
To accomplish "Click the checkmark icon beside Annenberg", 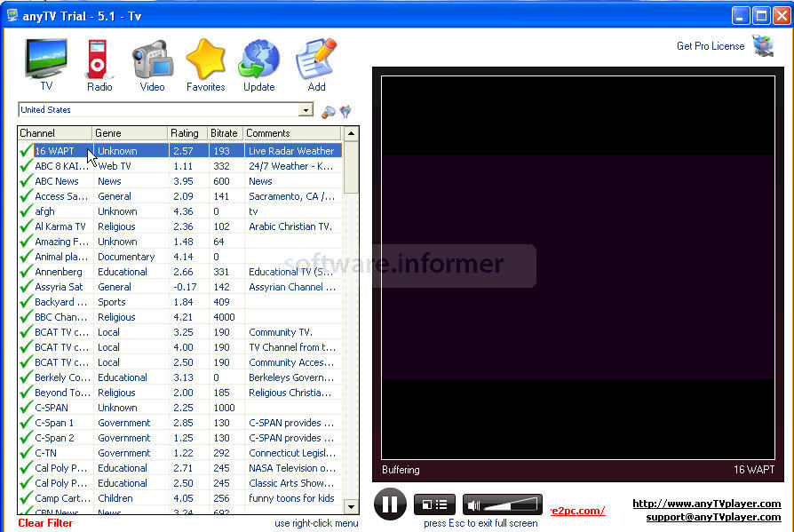I will tap(27, 272).
